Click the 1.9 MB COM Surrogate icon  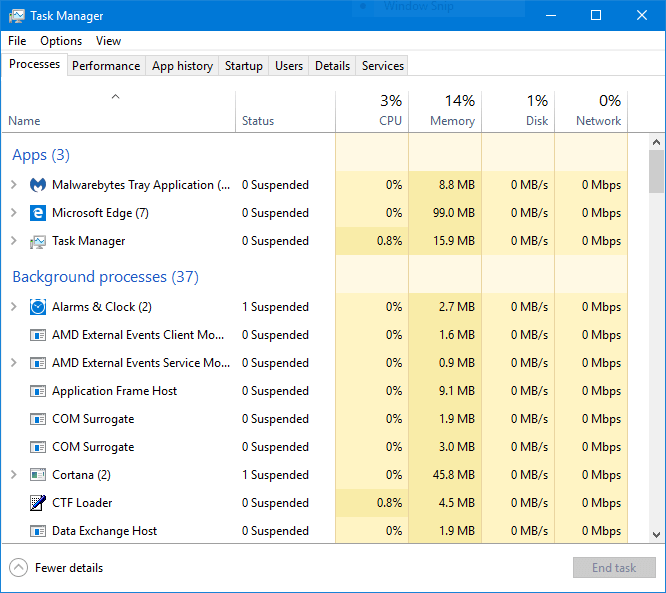pyautogui.click(x=38, y=419)
